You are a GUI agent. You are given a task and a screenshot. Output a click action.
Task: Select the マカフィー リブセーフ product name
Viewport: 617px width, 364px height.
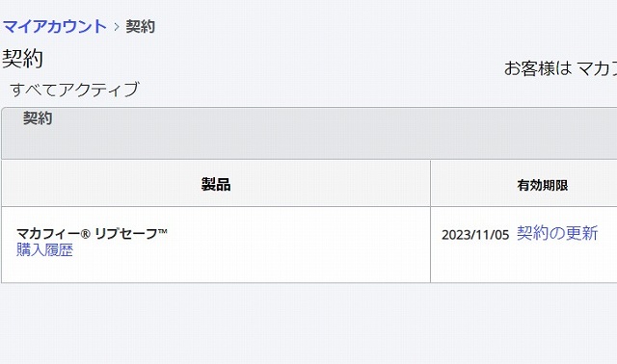pos(92,233)
